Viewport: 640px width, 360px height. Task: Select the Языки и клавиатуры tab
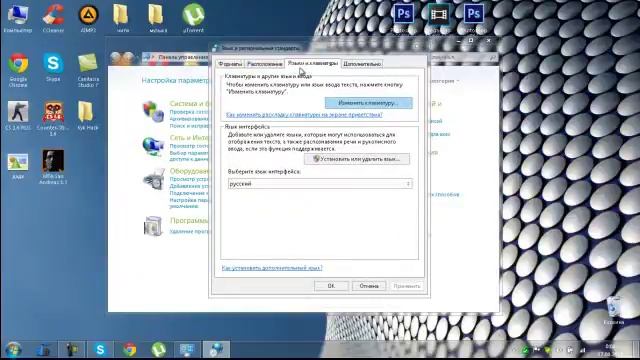click(x=313, y=63)
